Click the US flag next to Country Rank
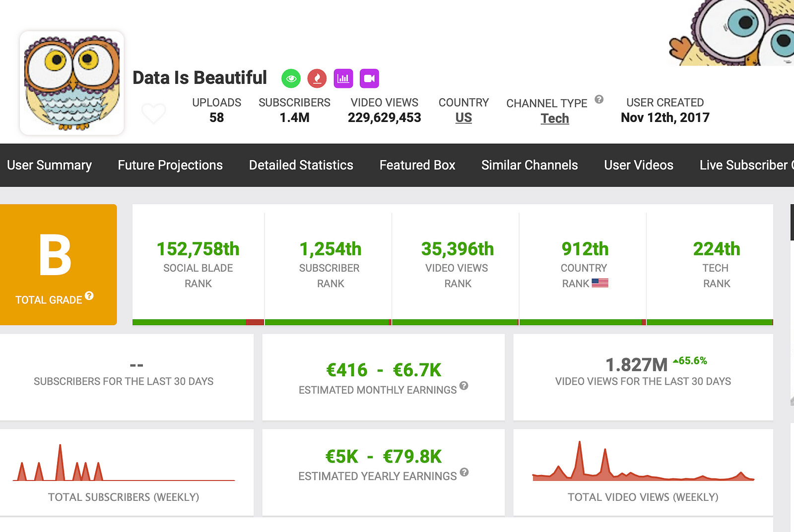 coord(600,283)
